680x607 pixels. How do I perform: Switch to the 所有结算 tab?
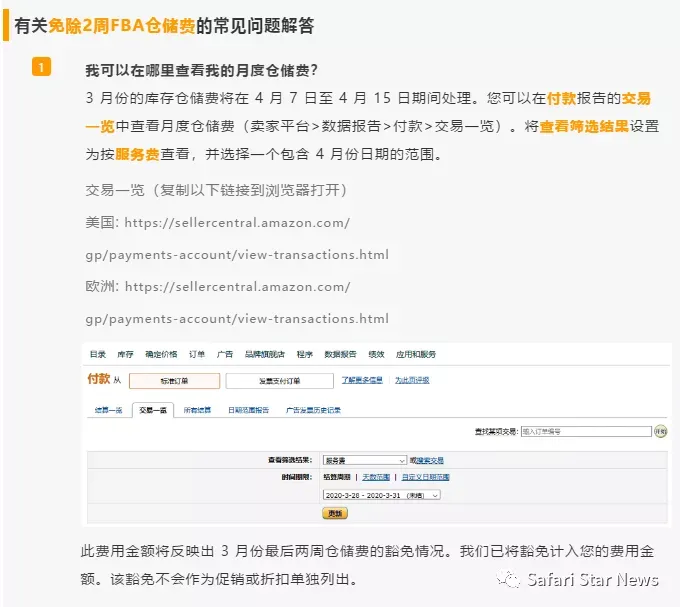point(197,410)
